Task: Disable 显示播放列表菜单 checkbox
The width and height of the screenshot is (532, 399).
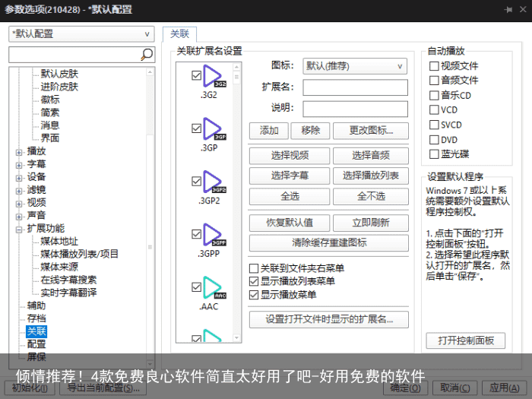Action: click(x=255, y=281)
